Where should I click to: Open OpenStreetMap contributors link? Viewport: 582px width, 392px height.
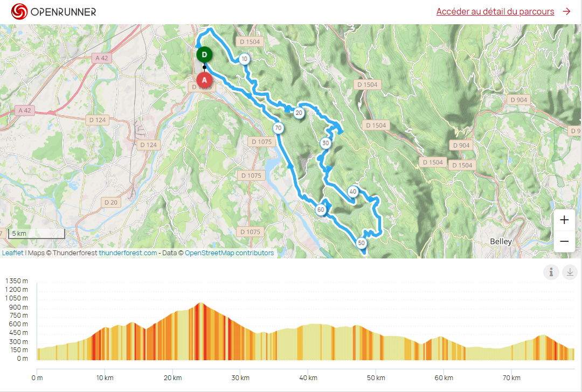(x=230, y=253)
